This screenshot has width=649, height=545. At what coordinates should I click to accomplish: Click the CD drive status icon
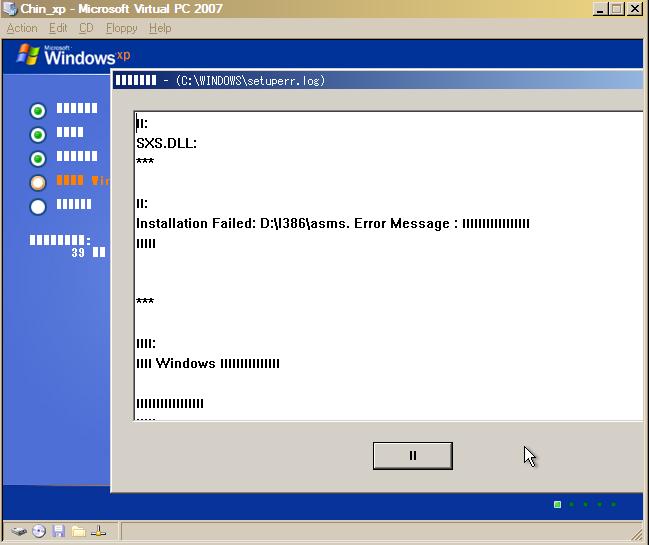point(39,531)
